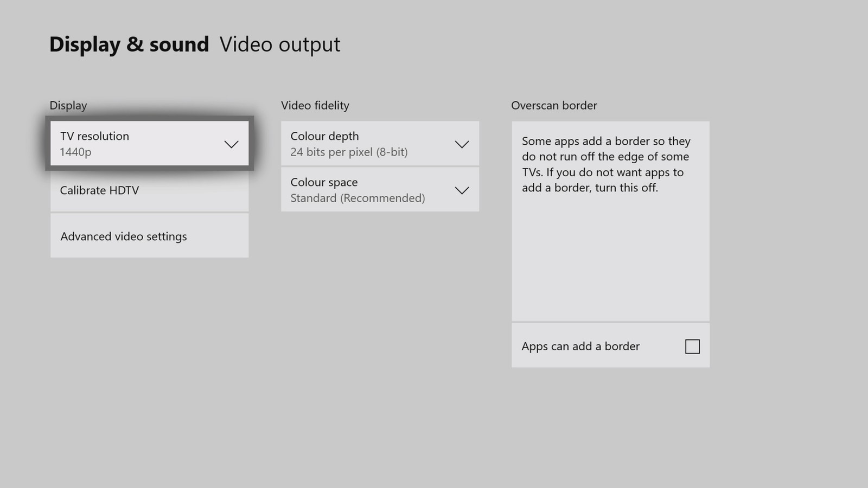The height and width of the screenshot is (488, 868).
Task: Expand the Colour space dropdown
Action: [380, 190]
